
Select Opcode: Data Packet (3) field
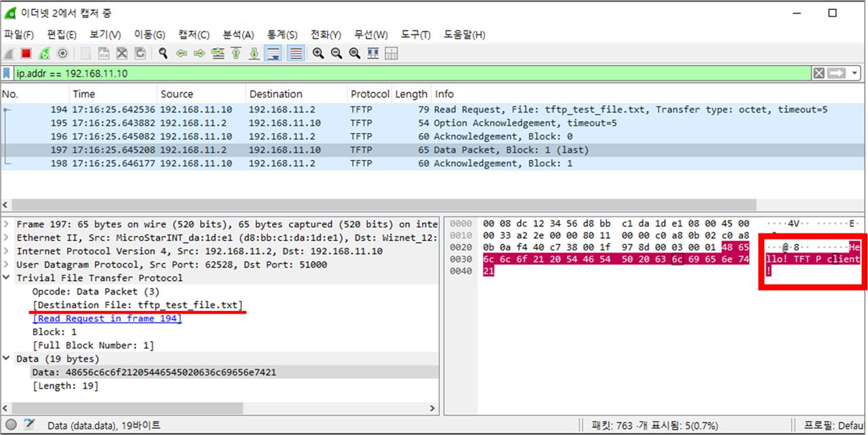coord(97,291)
